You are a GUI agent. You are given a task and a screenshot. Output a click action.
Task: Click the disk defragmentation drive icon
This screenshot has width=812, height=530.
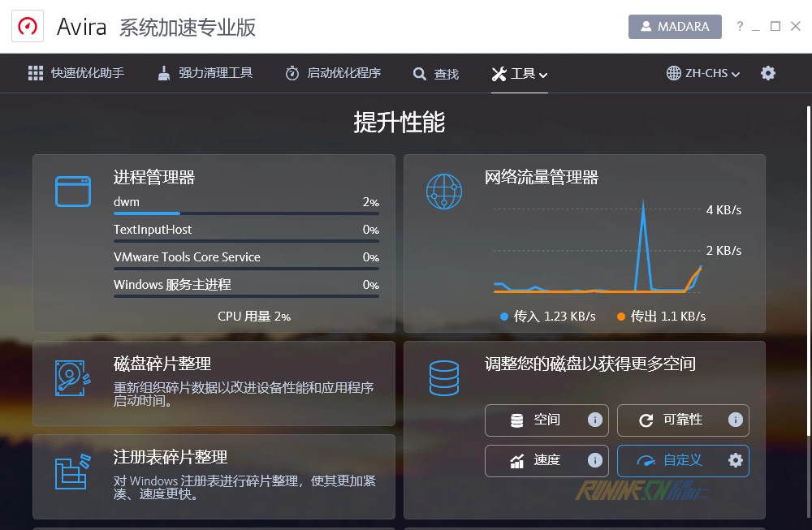[72, 378]
